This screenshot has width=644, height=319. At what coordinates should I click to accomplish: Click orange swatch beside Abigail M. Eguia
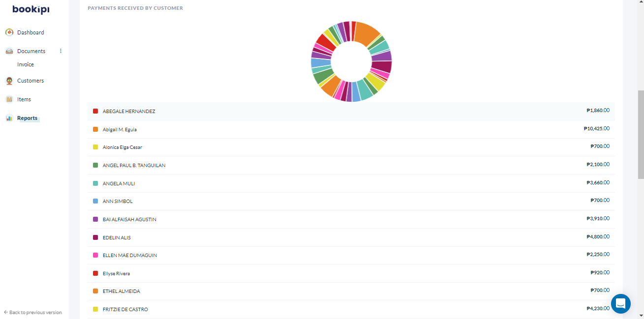[95, 129]
